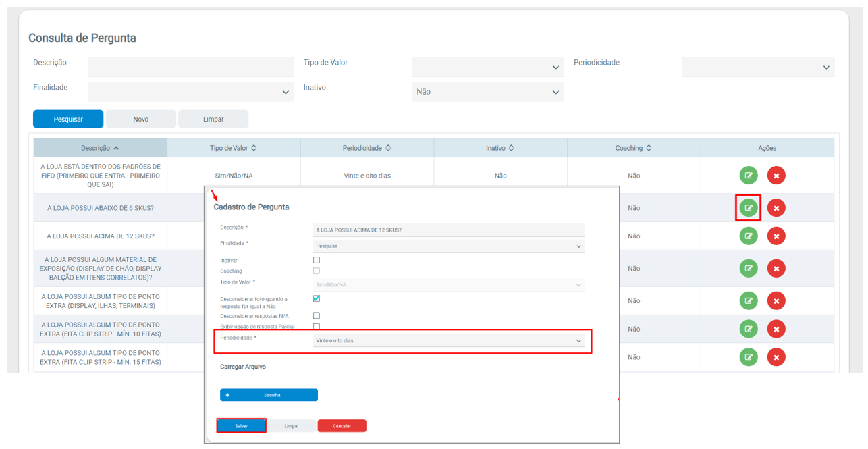Uncheck 'Desconsiderar foto quando a resposta' checkbox
Viewport: 868px width, 449px height.
point(316,298)
